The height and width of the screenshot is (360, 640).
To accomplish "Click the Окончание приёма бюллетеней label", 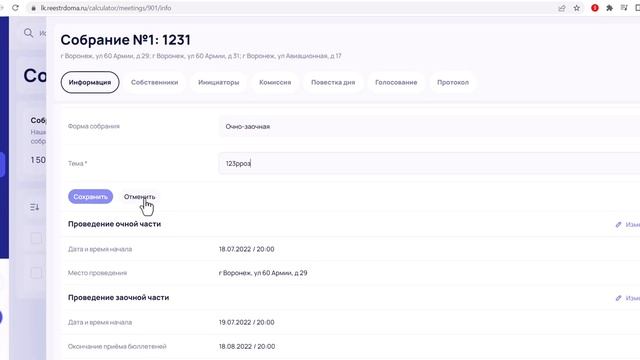I will [x=117, y=347].
